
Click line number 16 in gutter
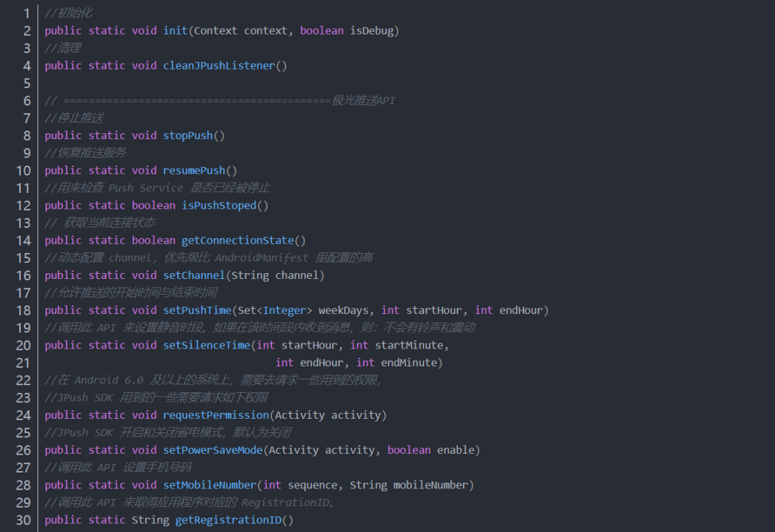click(x=23, y=275)
